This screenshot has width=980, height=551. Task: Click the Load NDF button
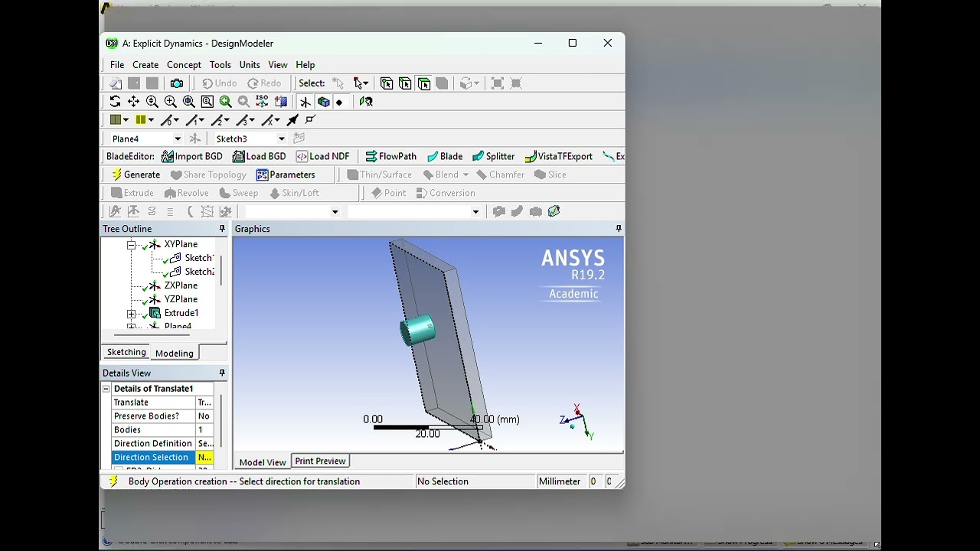(x=323, y=156)
